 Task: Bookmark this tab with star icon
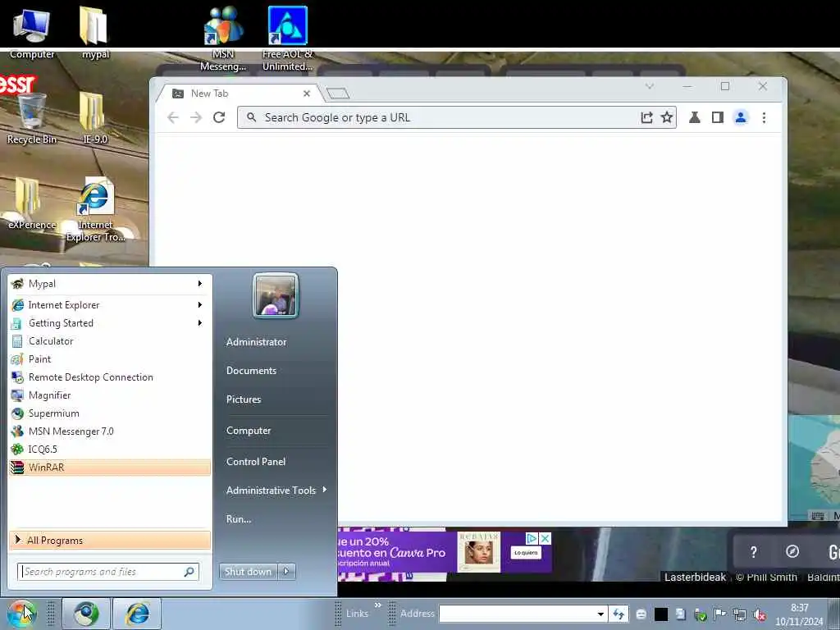pyautogui.click(x=666, y=117)
